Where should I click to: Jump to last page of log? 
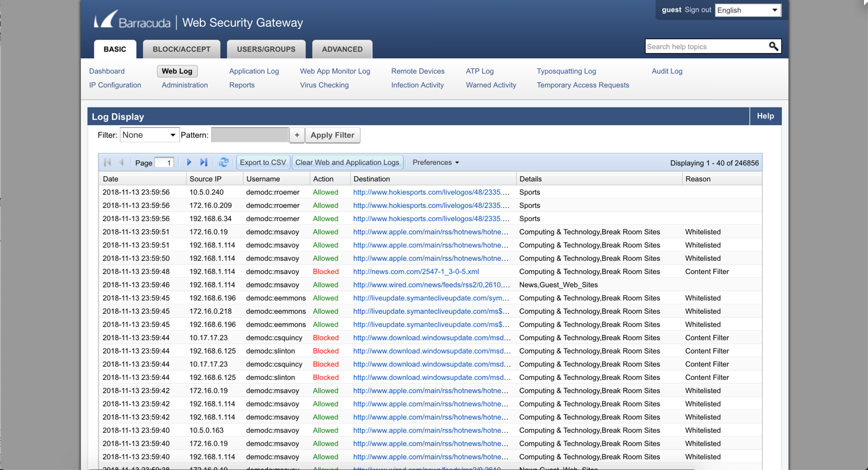(x=204, y=162)
